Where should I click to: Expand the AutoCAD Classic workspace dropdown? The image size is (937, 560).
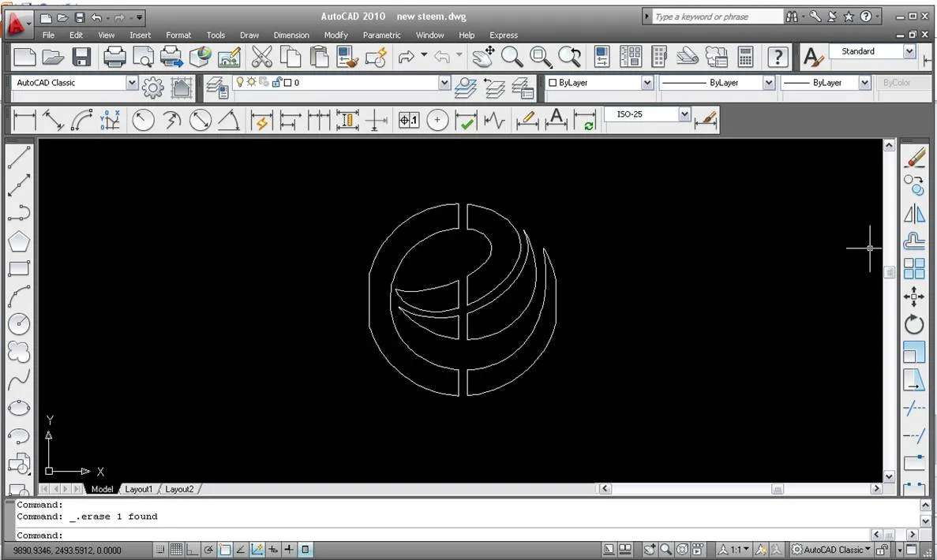coord(132,82)
